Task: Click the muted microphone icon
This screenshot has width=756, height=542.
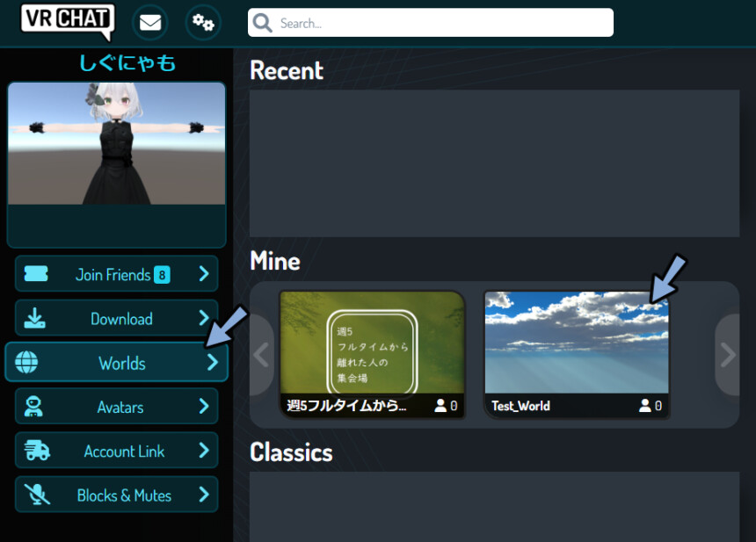Action: pos(37,495)
